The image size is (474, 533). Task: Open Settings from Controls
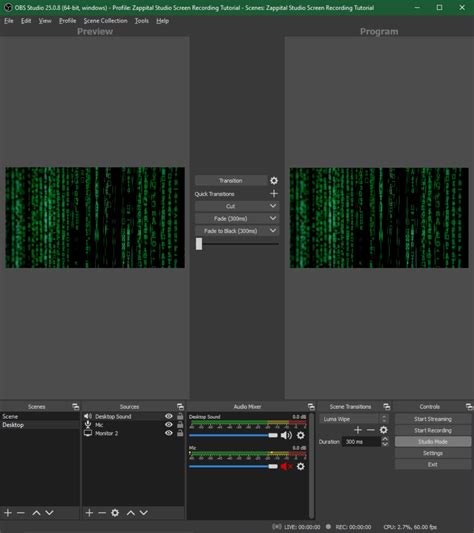[433, 453]
